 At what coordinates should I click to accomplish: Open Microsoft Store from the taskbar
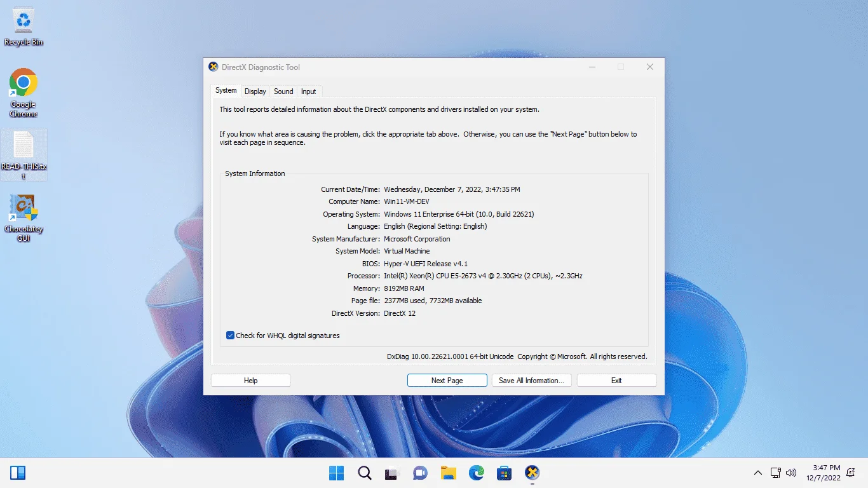(x=505, y=473)
